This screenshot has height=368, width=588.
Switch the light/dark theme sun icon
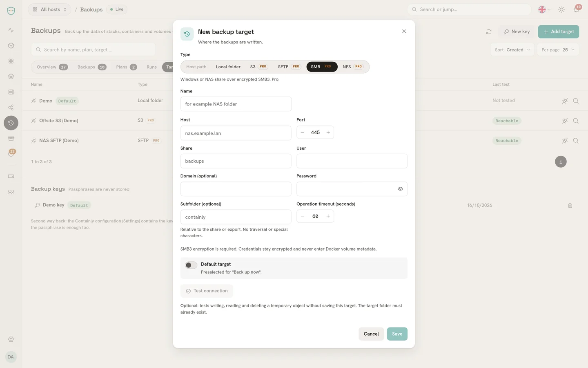point(561,9)
